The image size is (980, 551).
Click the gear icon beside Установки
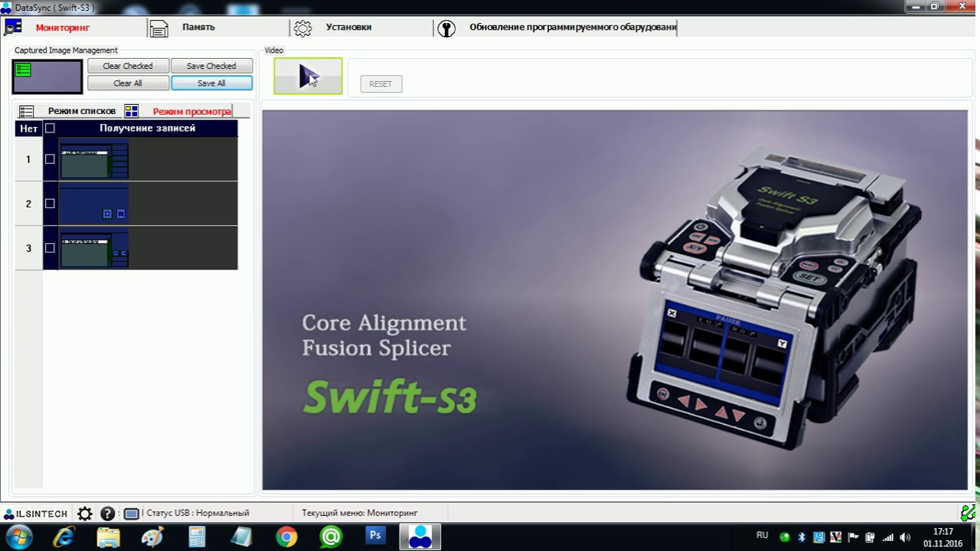pyautogui.click(x=302, y=28)
